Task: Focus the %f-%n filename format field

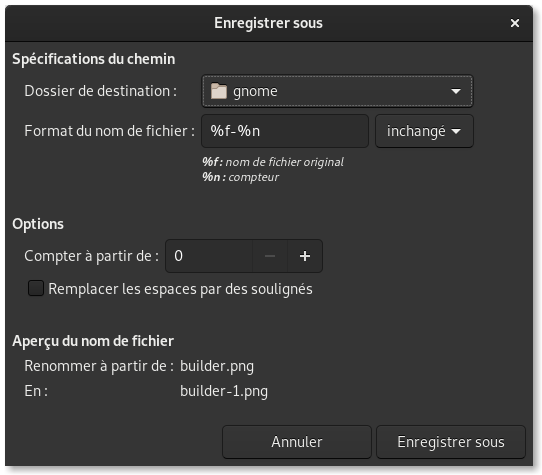Action: 285,131
